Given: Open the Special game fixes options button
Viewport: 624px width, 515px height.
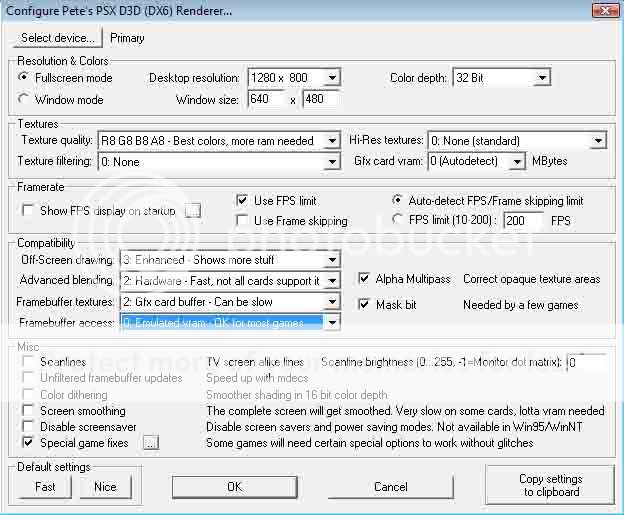Looking at the screenshot, I should pyautogui.click(x=151, y=443).
